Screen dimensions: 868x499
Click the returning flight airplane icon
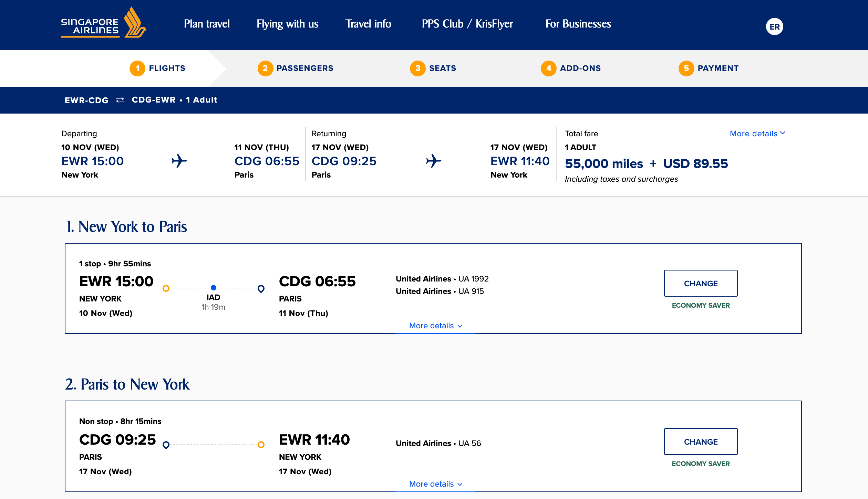coord(433,161)
